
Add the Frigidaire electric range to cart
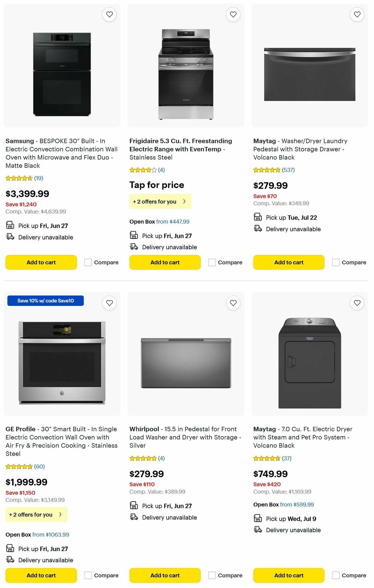165,262
